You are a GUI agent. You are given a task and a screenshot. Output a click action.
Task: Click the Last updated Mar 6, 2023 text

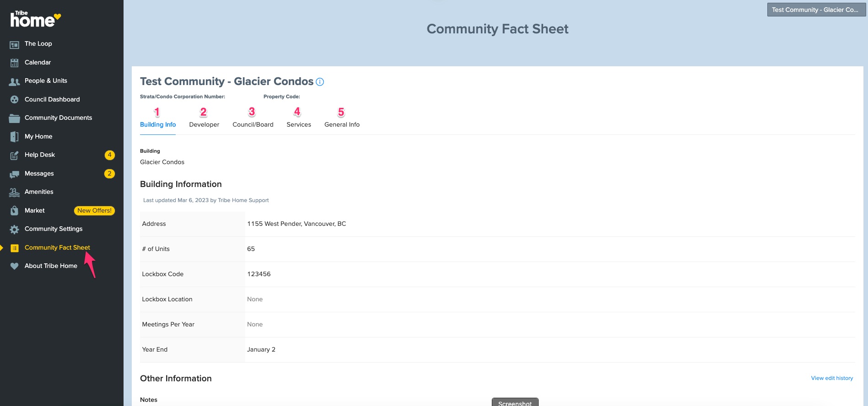point(206,200)
